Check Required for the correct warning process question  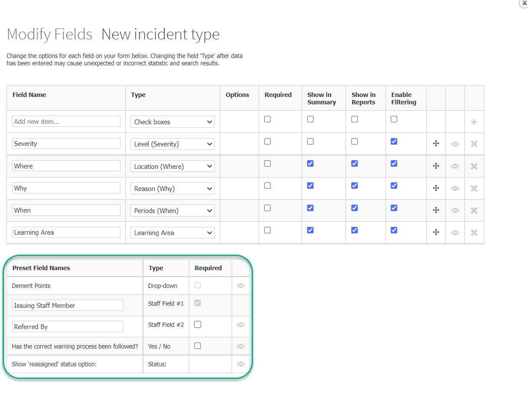point(198,346)
